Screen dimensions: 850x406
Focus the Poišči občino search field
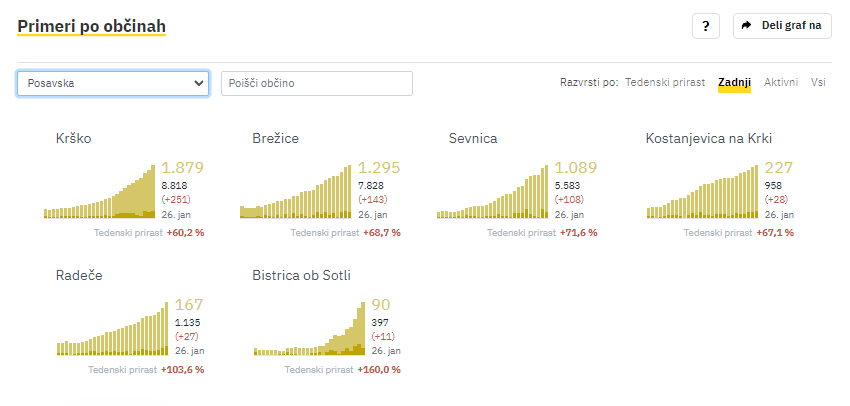coord(317,83)
